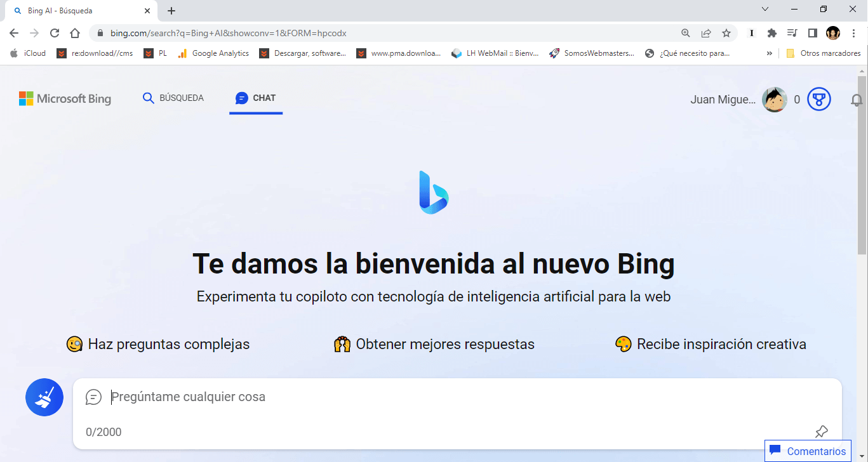This screenshot has height=462, width=868.
Task: Open a new browser tab
Action: (171, 11)
